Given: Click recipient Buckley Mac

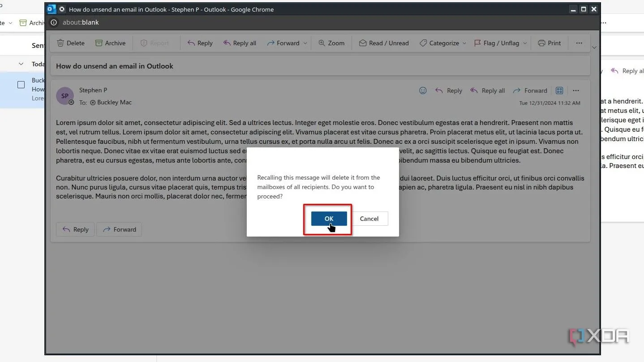Looking at the screenshot, I should click(x=114, y=102).
